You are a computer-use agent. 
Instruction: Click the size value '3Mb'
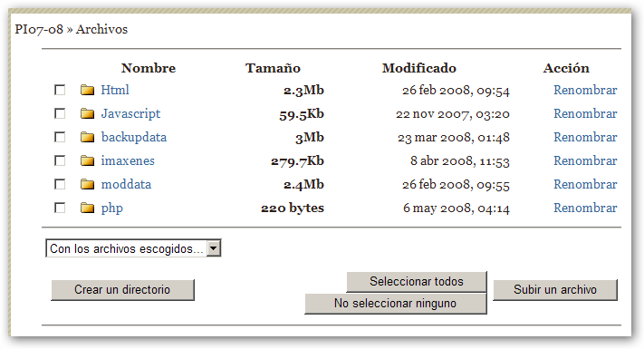[x=310, y=137]
